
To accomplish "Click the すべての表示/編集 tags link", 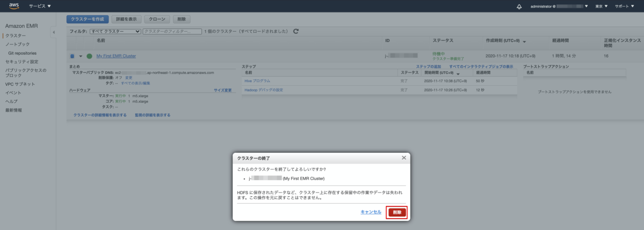I will click(x=136, y=83).
